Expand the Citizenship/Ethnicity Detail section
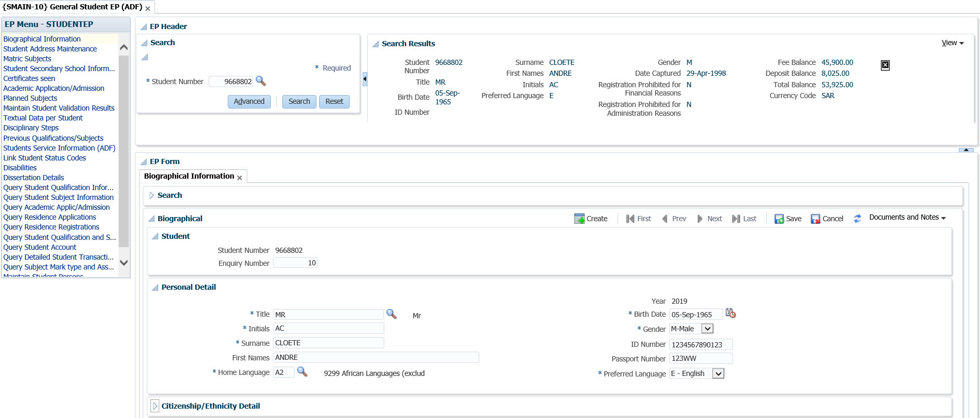This screenshot has width=980, height=418. tap(155, 406)
